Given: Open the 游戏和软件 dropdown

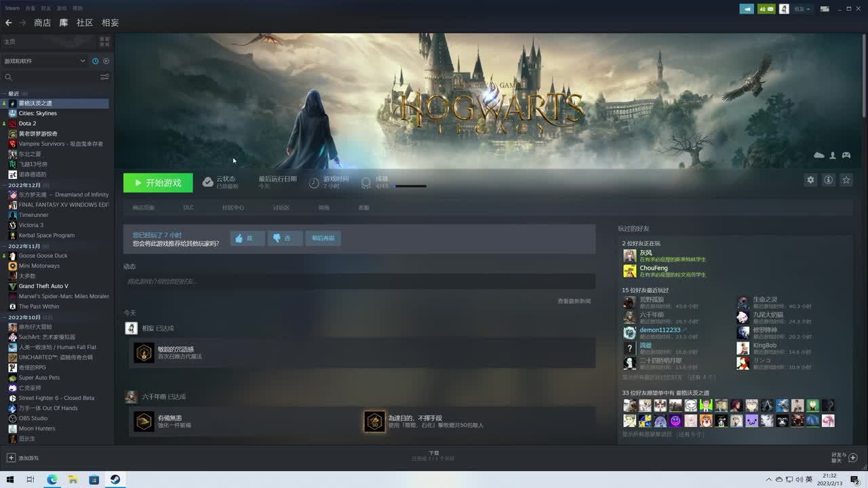Looking at the screenshot, I should coord(45,61).
